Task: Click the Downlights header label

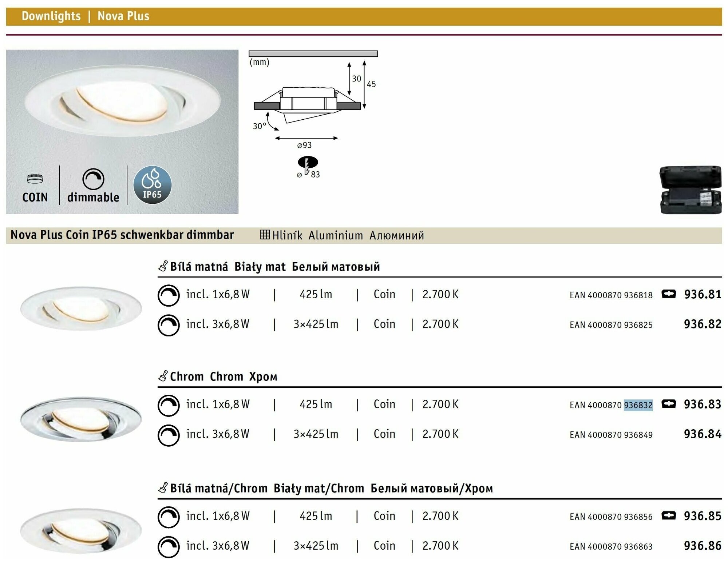Action: (51, 16)
